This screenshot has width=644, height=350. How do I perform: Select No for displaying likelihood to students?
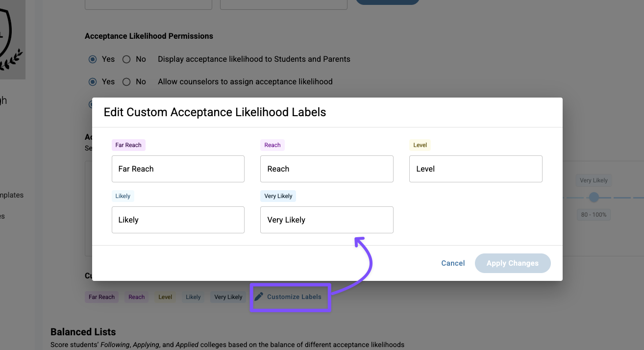point(126,59)
